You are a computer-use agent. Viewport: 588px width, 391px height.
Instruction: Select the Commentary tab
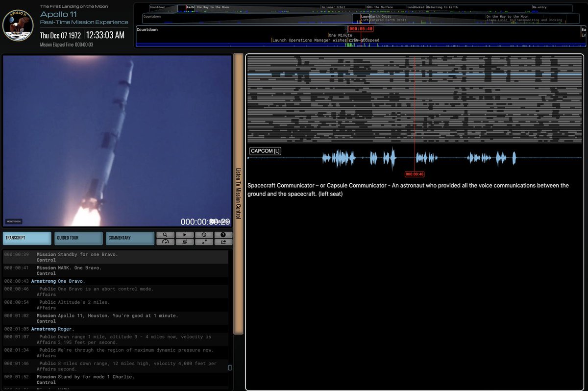tap(130, 238)
